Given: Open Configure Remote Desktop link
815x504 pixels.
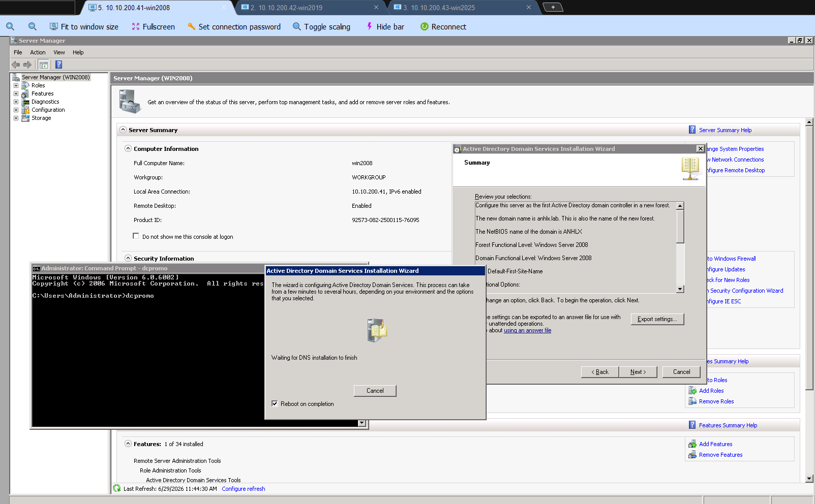Looking at the screenshot, I should [x=736, y=170].
